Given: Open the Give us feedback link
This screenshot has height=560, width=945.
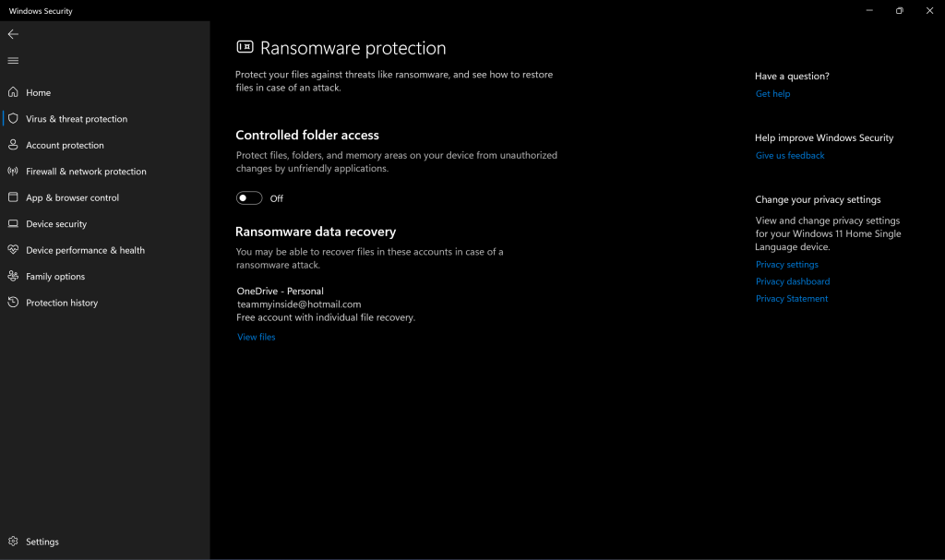Looking at the screenshot, I should [790, 156].
